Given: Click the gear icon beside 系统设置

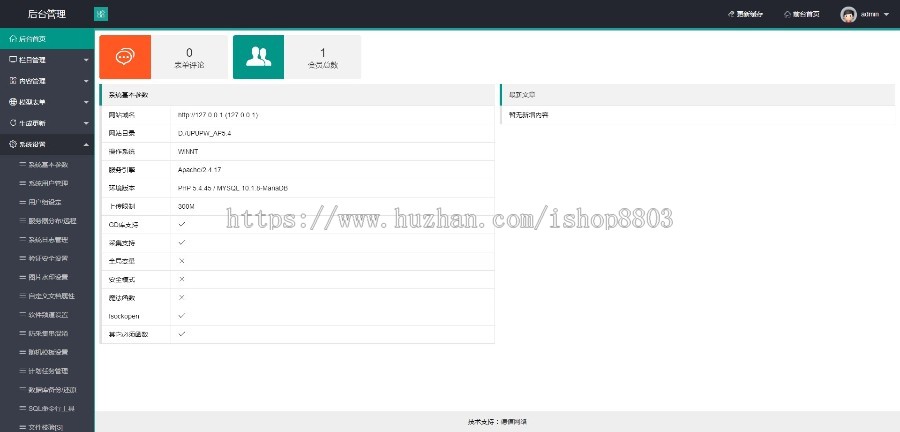Looking at the screenshot, I should pos(13,145).
